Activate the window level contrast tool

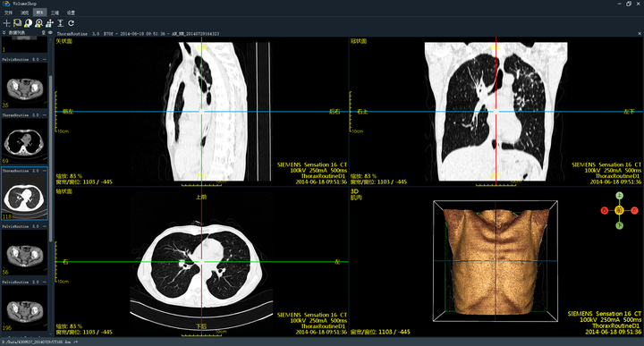29,23
